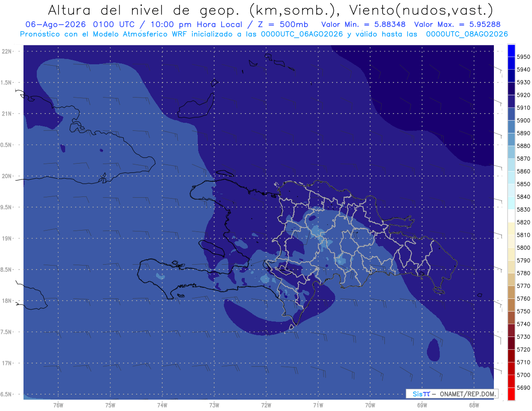Image resolution: width=532 pixels, height=411 pixels.
Task: Click the '5760' color bar label
Action: (523, 299)
